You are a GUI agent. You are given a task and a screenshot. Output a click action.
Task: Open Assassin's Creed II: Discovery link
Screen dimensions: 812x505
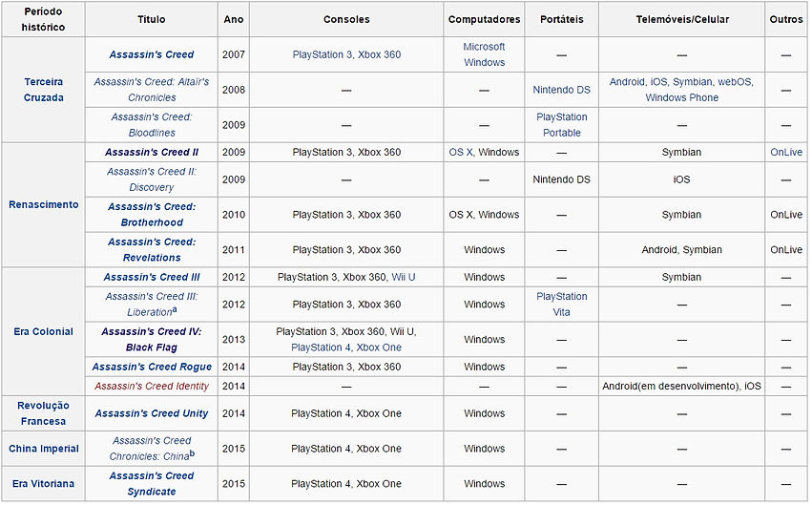tap(151, 179)
